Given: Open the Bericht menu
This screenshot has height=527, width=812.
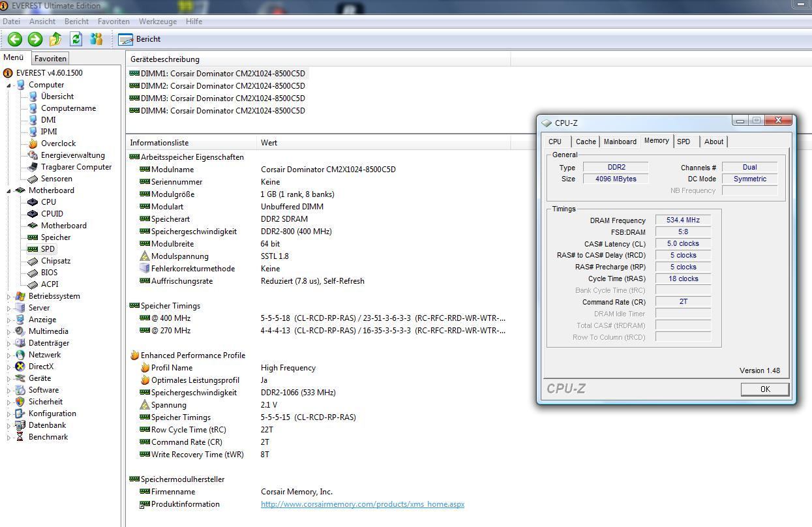Looking at the screenshot, I should tap(77, 22).
